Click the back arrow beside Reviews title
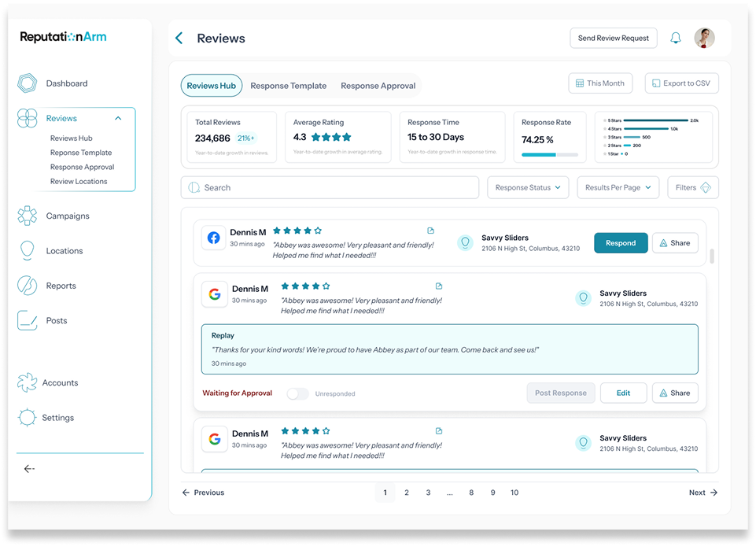Viewport: 756px width, 550px height. [x=179, y=39]
